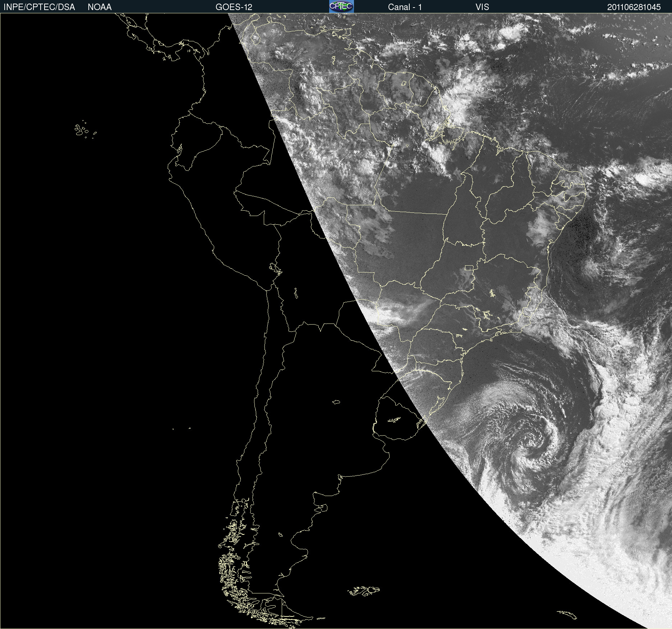
Task: Click the GOES-12 satellite label
Action: tap(234, 7)
